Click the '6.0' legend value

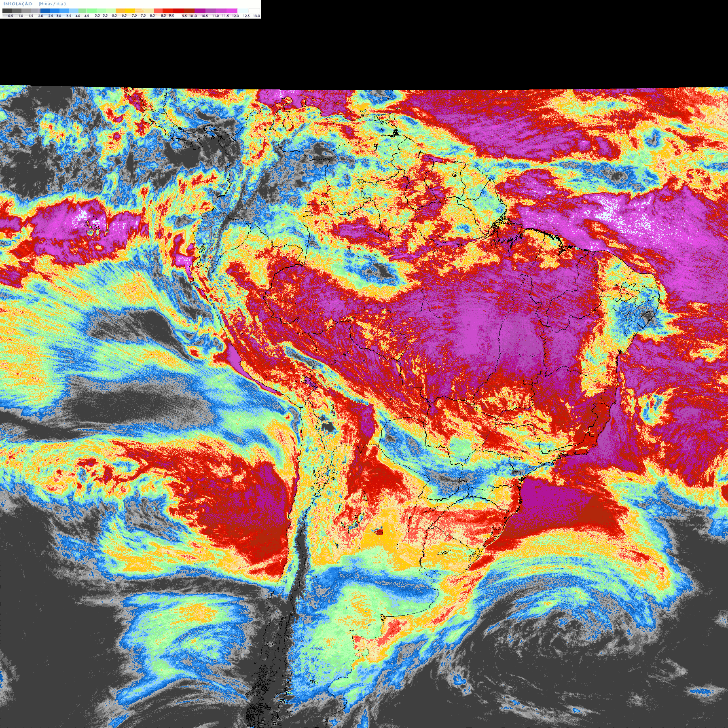pyautogui.click(x=114, y=15)
